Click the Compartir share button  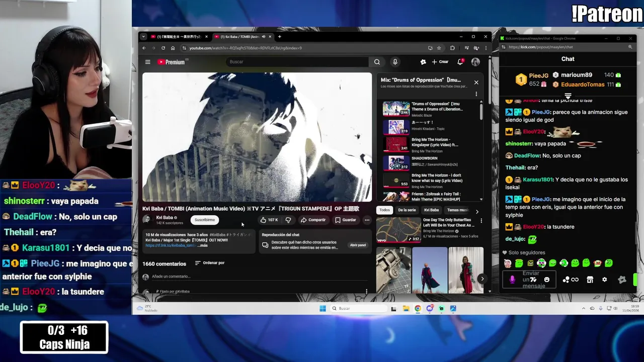313,220
